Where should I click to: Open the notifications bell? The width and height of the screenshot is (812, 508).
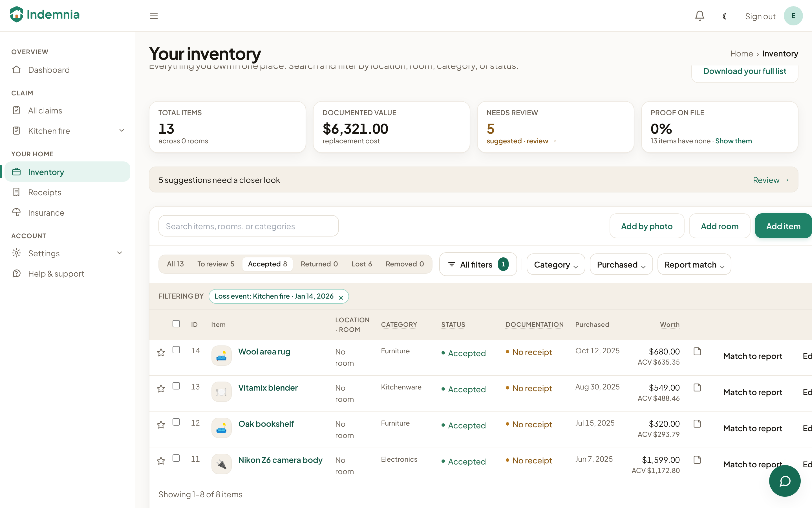700,16
